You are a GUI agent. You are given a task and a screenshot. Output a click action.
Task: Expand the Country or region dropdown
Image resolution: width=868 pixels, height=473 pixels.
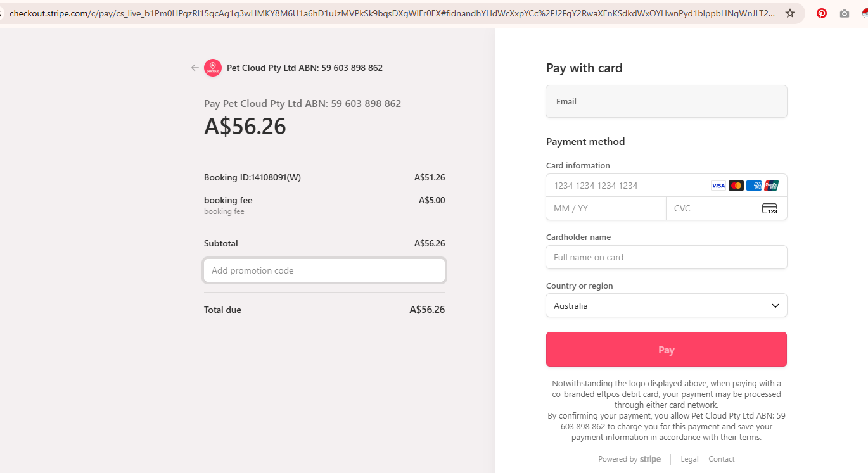pos(666,306)
